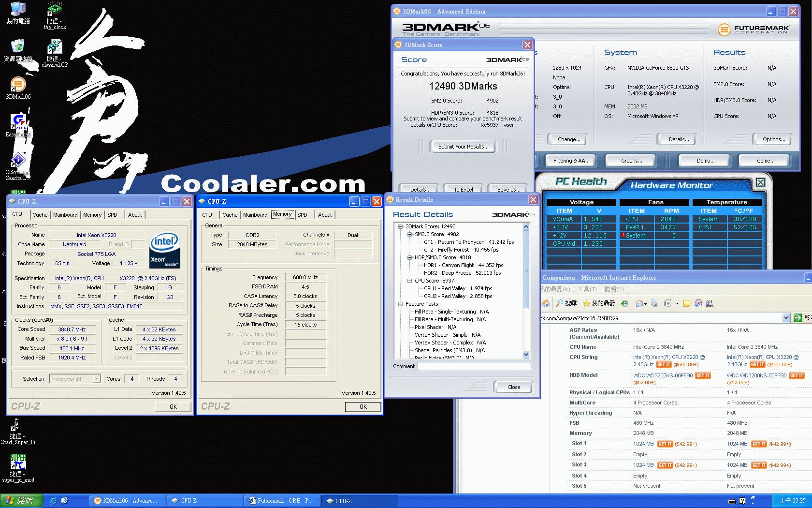Click the keyboard icon in the system tray

point(732,500)
